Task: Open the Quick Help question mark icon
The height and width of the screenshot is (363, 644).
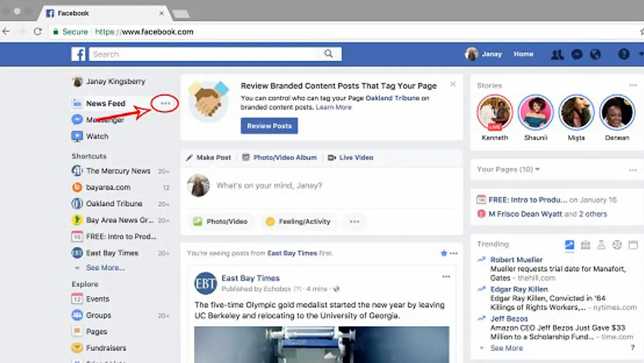Action: tap(623, 54)
